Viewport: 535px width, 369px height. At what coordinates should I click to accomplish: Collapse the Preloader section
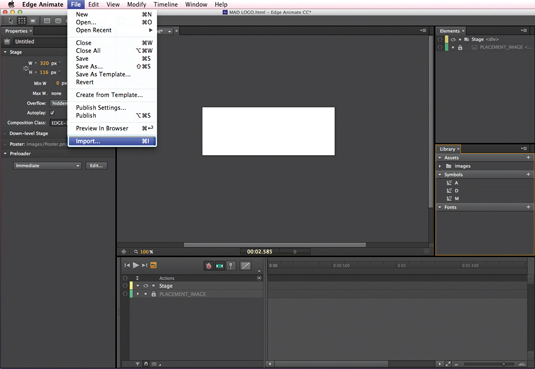tap(5, 154)
